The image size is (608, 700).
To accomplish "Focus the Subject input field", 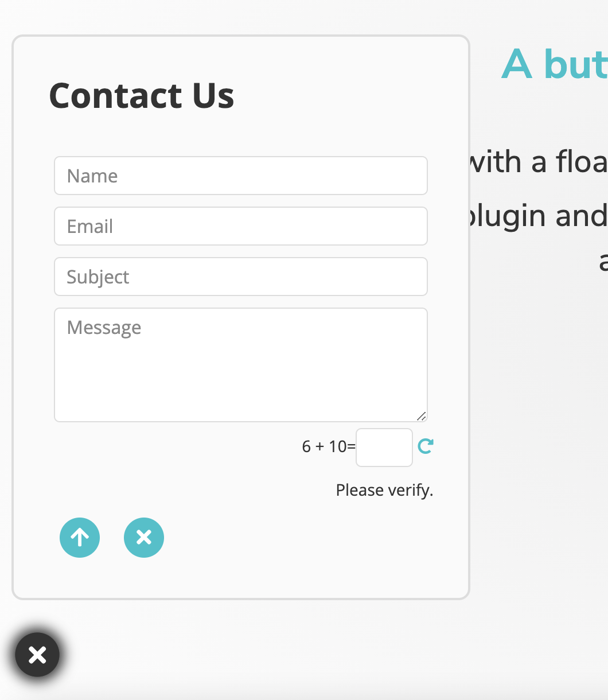I will point(241,277).
